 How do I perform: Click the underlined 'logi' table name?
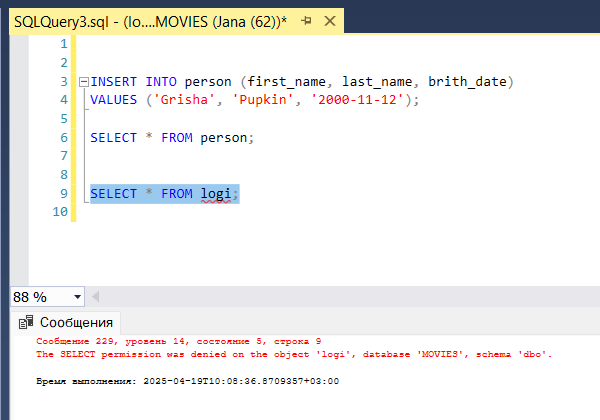pos(216,194)
